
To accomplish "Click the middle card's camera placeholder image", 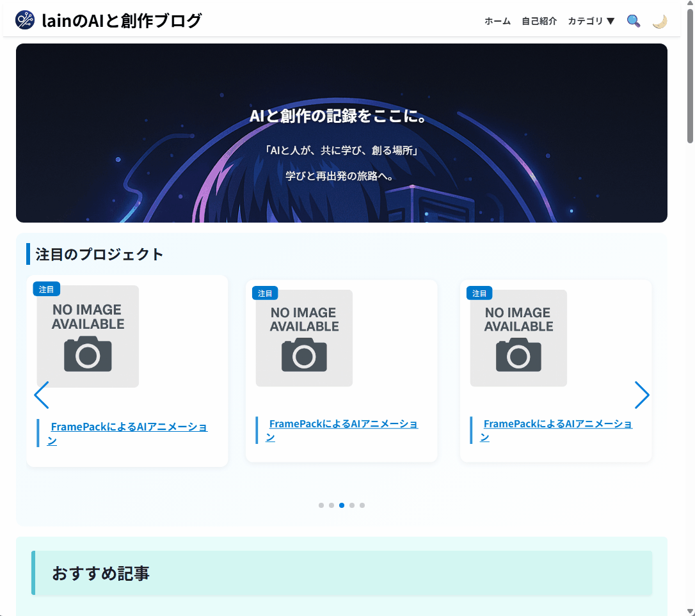I will [x=304, y=338].
